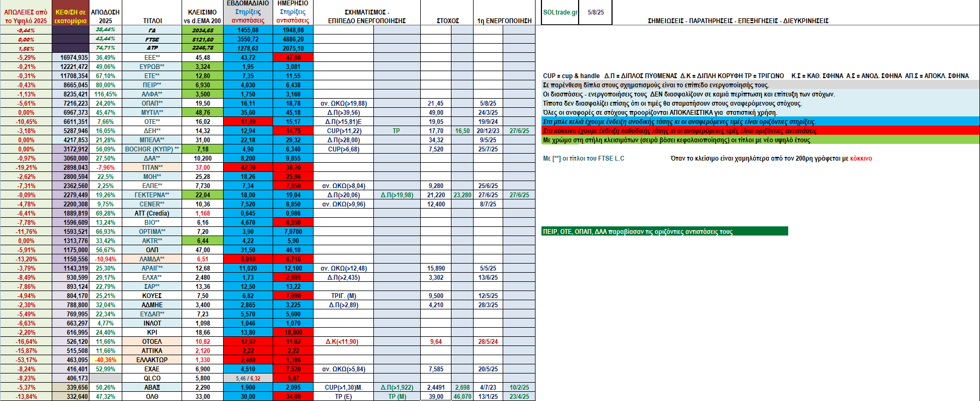Viewport: 980px width, 401px height.
Task: Select the ΑΔΜΗΕ stock title
Action: click(152, 305)
